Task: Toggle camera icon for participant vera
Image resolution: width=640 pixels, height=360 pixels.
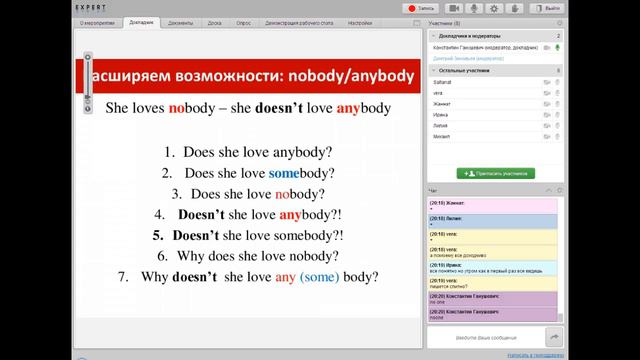Action: click(x=547, y=93)
